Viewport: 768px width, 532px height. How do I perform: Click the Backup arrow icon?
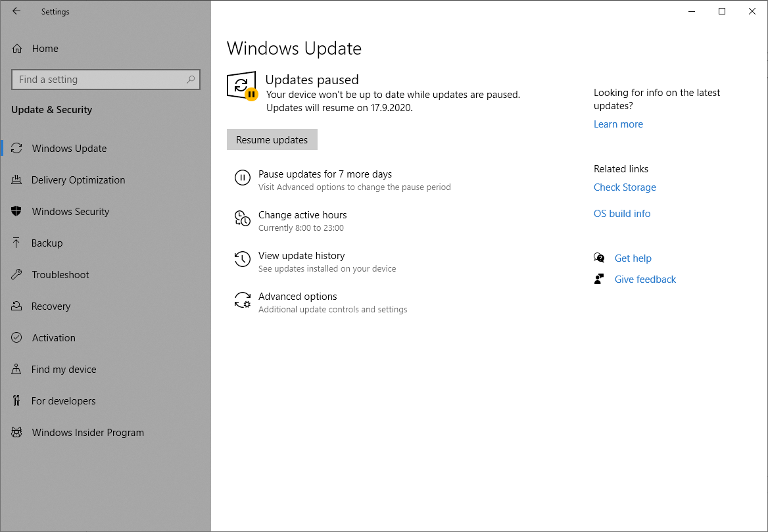[x=16, y=243]
